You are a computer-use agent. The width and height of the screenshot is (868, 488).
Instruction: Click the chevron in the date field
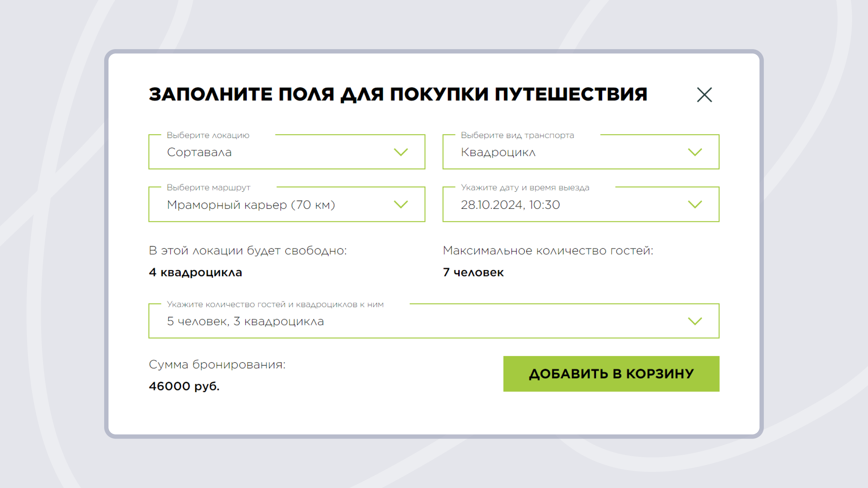[x=694, y=205]
